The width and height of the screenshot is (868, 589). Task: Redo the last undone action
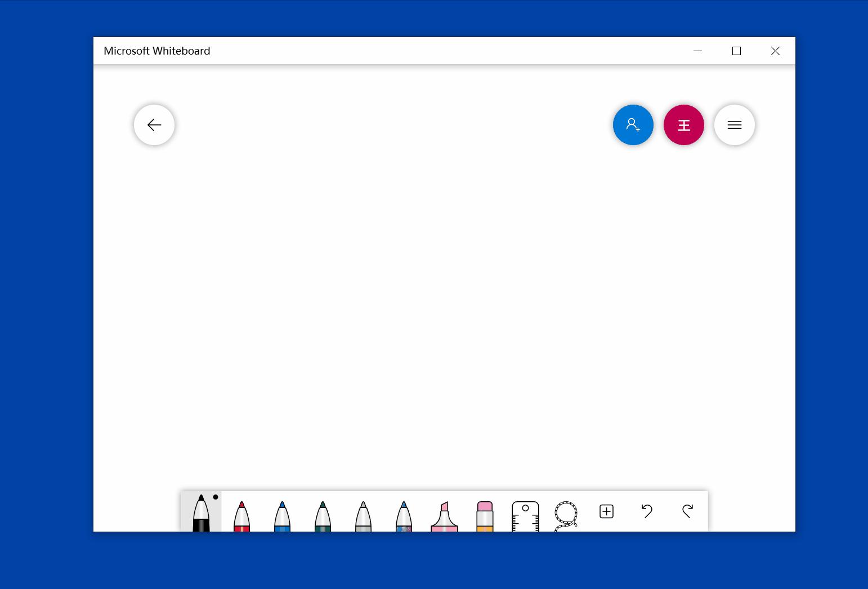[x=687, y=511]
